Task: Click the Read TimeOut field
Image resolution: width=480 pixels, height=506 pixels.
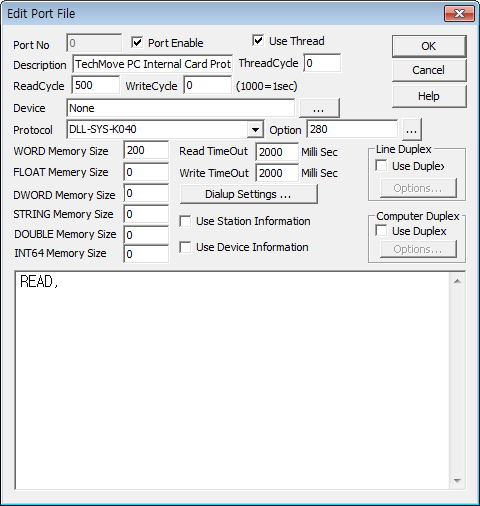Action: tap(277, 152)
